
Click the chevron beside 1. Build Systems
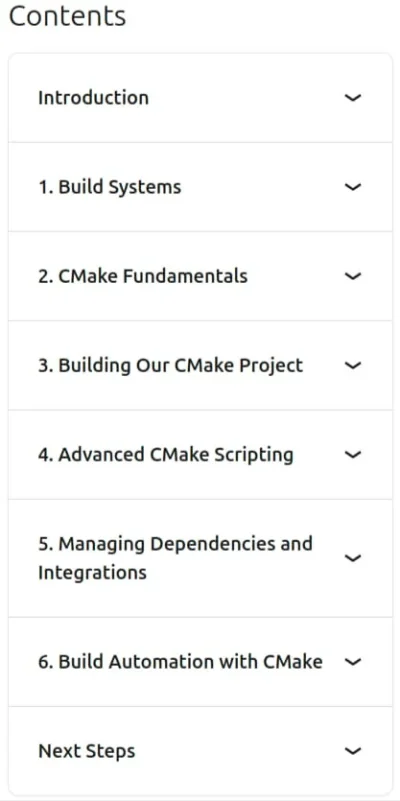point(352,187)
